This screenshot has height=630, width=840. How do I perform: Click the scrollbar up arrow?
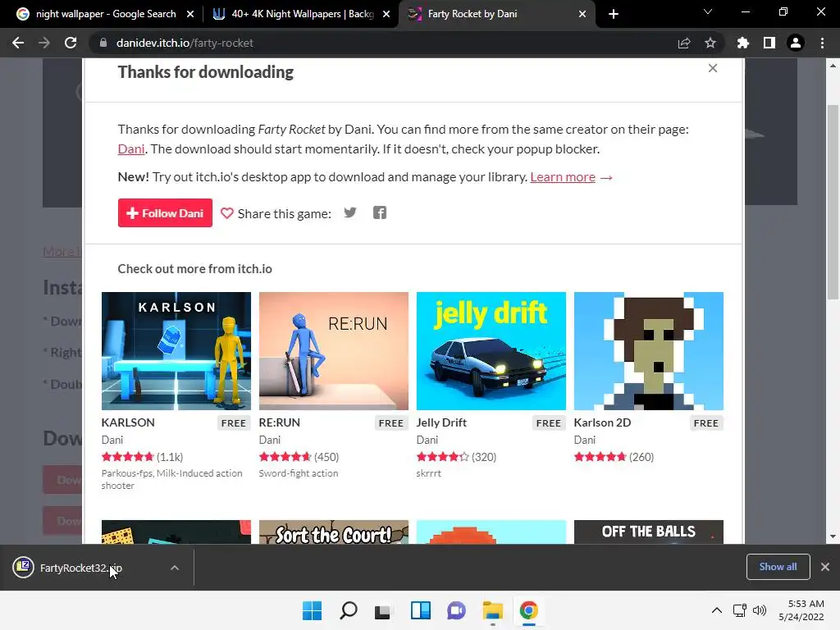833,66
